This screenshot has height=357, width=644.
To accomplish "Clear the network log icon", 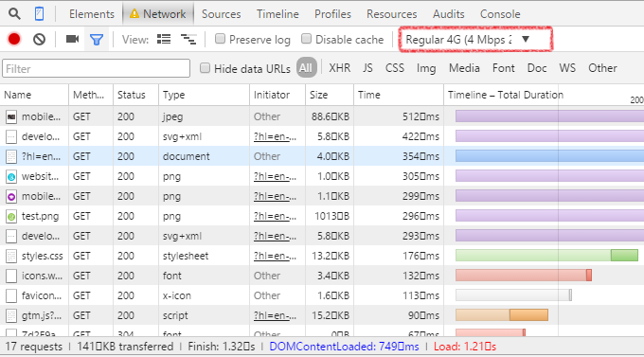I will click(40, 40).
